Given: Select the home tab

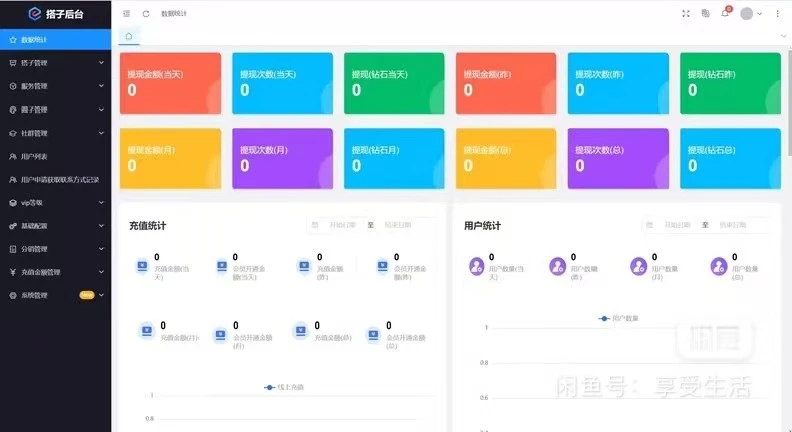Looking at the screenshot, I should point(129,36).
